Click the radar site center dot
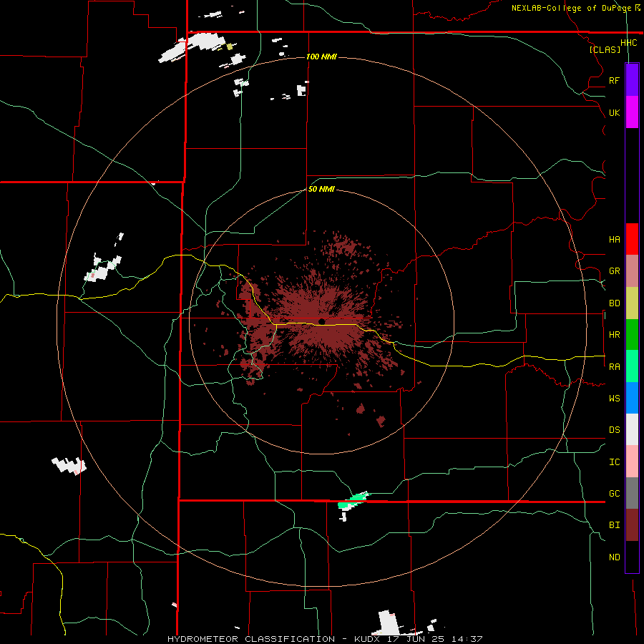Viewport: 644px width, 644px height. 322,321
